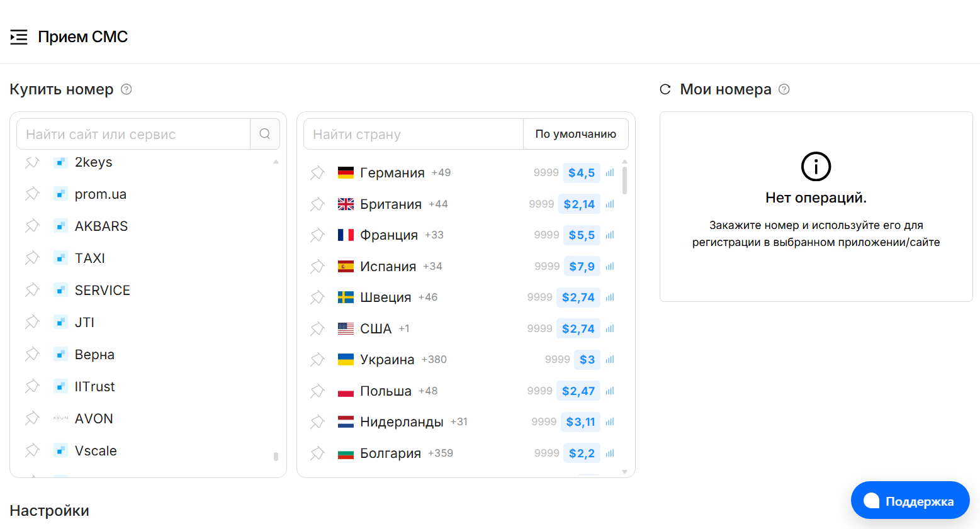The height and width of the screenshot is (529, 980).
Task: Click the help icon beside Мои номера
Action: pyautogui.click(x=784, y=89)
